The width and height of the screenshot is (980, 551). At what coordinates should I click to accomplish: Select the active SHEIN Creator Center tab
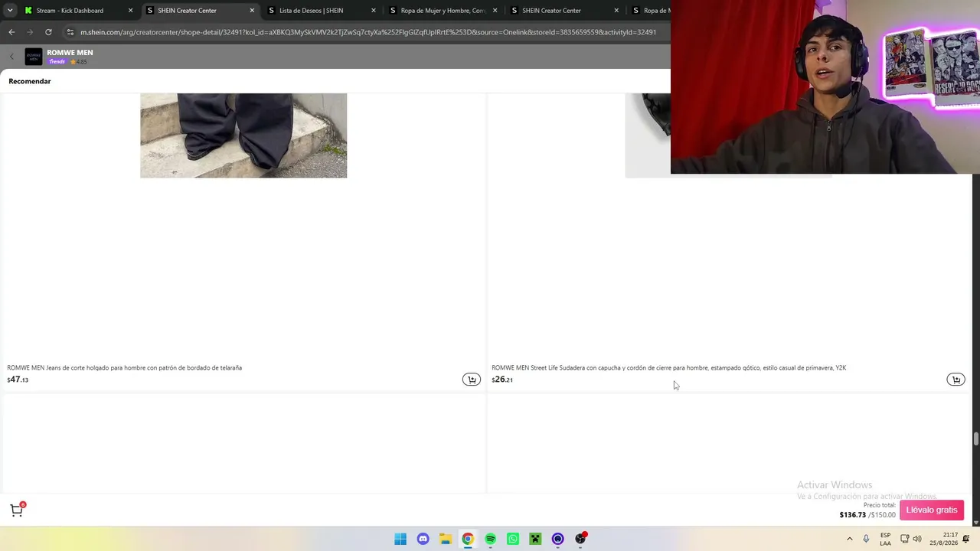click(201, 11)
